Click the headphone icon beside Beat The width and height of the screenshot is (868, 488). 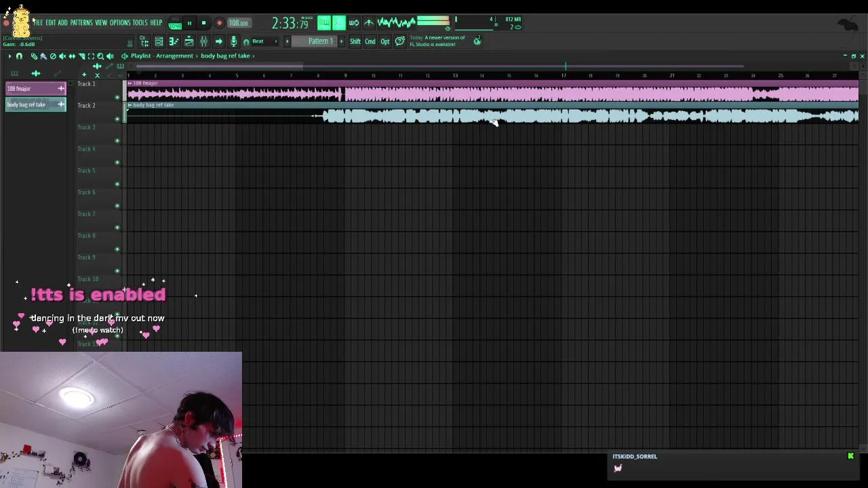click(246, 42)
